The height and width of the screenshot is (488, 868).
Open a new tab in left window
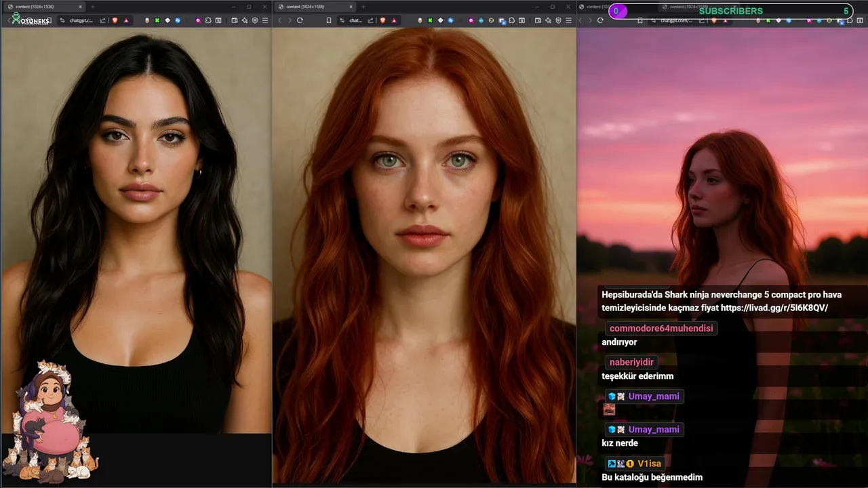93,7
